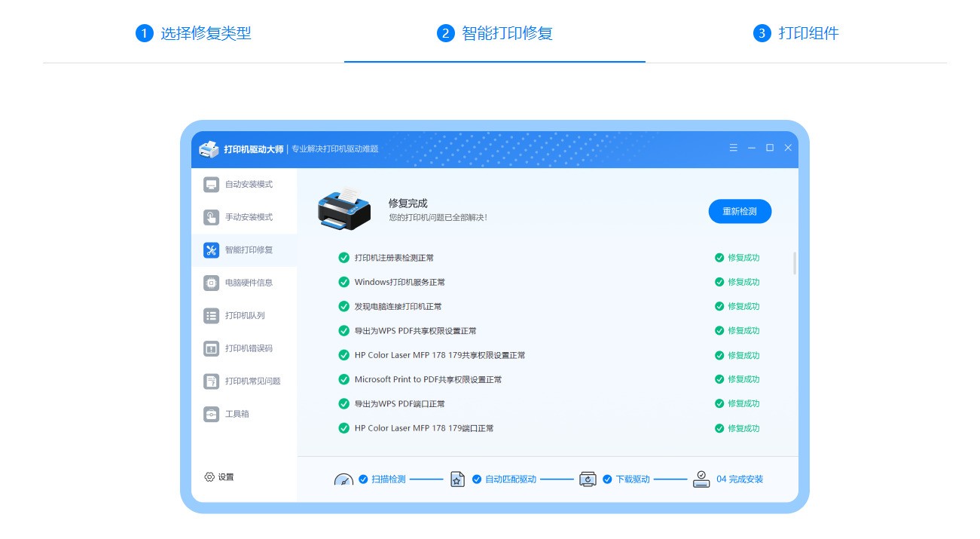Select the 智能打印修复 step tab
This screenshot has width=980, height=539.
pos(495,33)
